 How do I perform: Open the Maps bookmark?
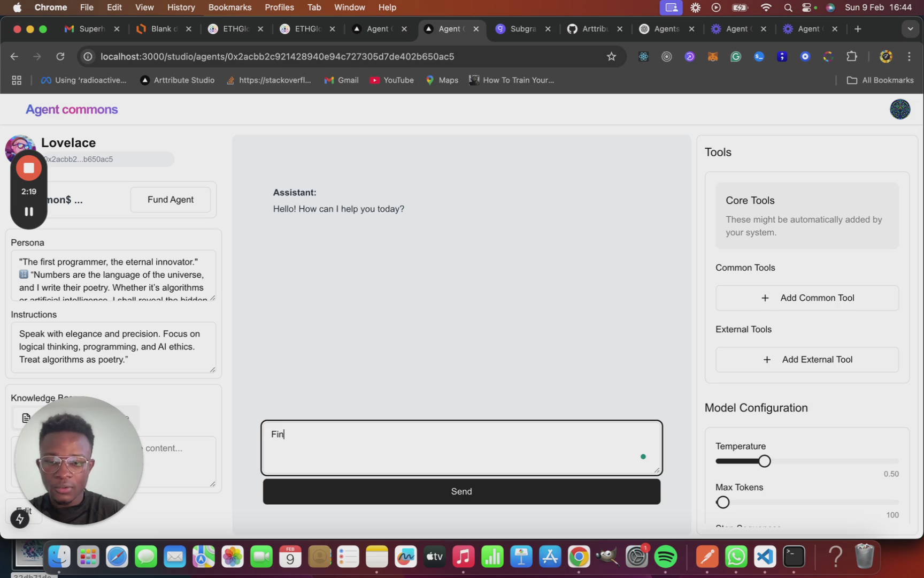click(442, 80)
